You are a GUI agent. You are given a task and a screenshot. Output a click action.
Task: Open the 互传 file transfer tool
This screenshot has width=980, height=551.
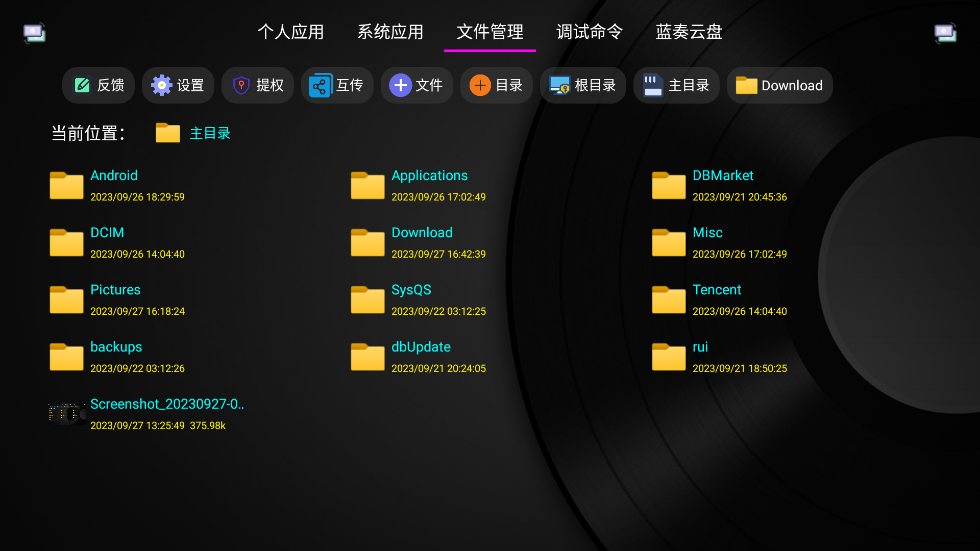pyautogui.click(x=337, y=85)
